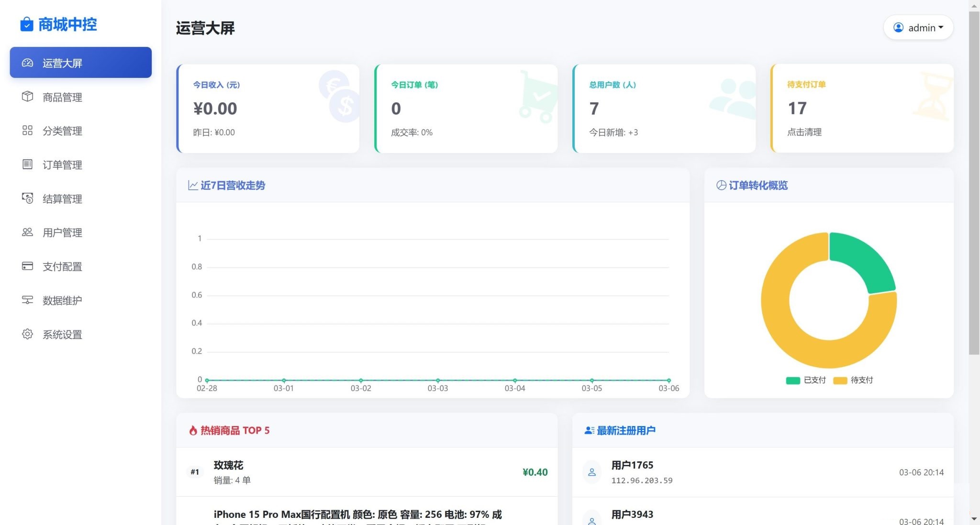Toggle the 待支付 legend in donut chart

pyautogui.click(x=854, y=380)
